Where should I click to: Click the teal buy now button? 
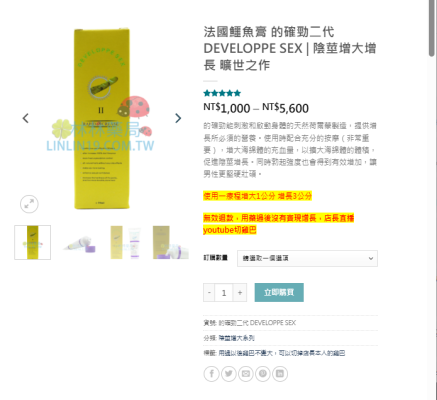point(279,292)
